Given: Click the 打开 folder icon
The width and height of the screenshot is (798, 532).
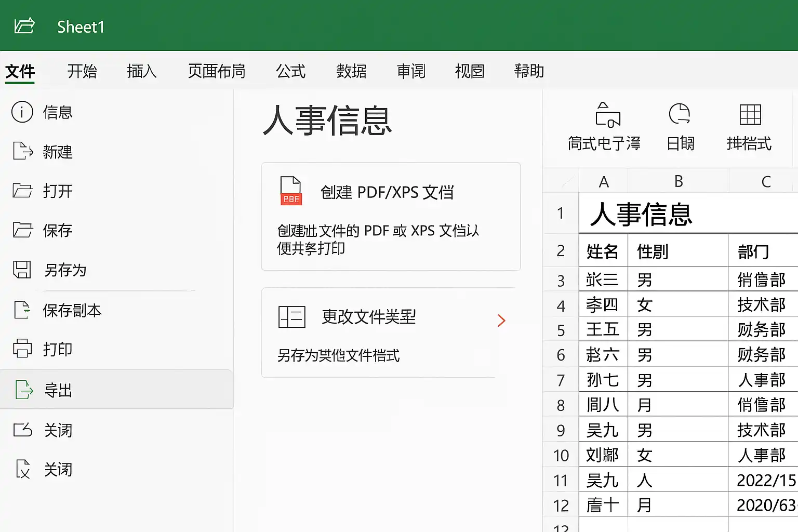Looking at the screenshot, I should click(22, 191).
